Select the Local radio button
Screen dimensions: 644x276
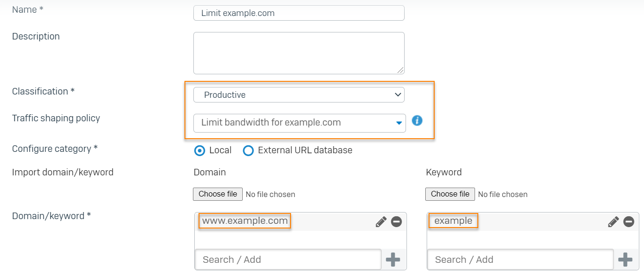coord(199,150)
